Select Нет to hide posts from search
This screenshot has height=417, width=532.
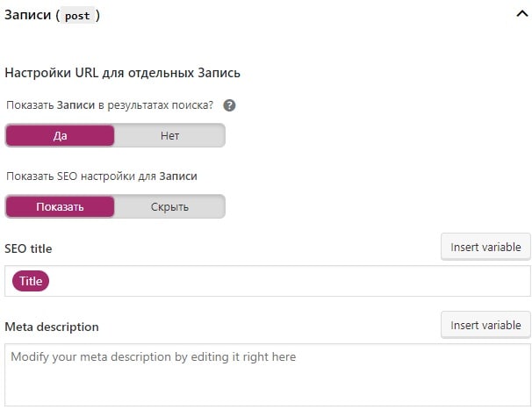169,136
